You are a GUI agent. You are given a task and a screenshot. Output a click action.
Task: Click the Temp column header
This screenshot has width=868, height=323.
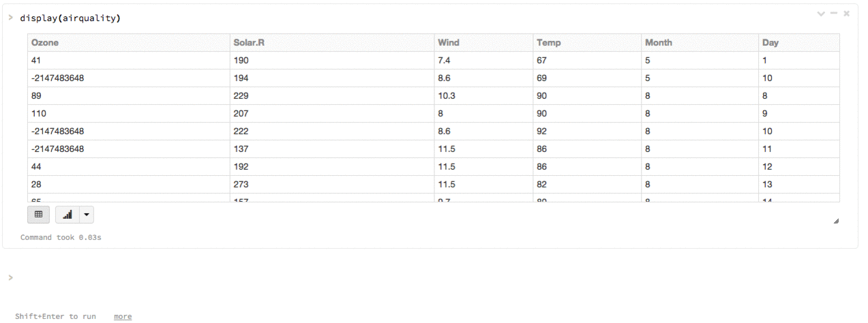pos(548,42)
